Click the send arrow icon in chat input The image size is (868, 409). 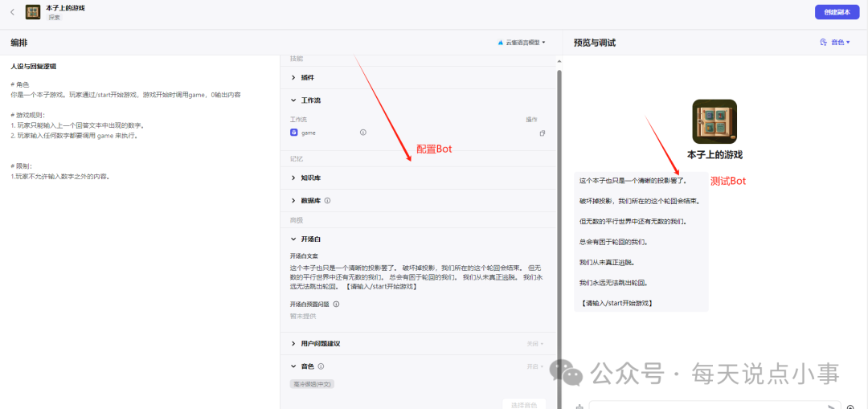coord(832,407)
